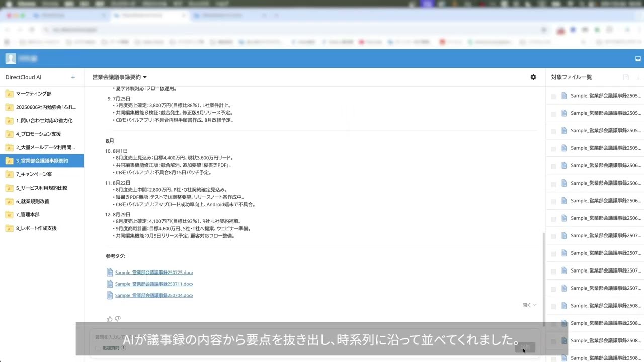Open Sample_営業部会議議事録250725.docx link

click(x=154, y=273)
